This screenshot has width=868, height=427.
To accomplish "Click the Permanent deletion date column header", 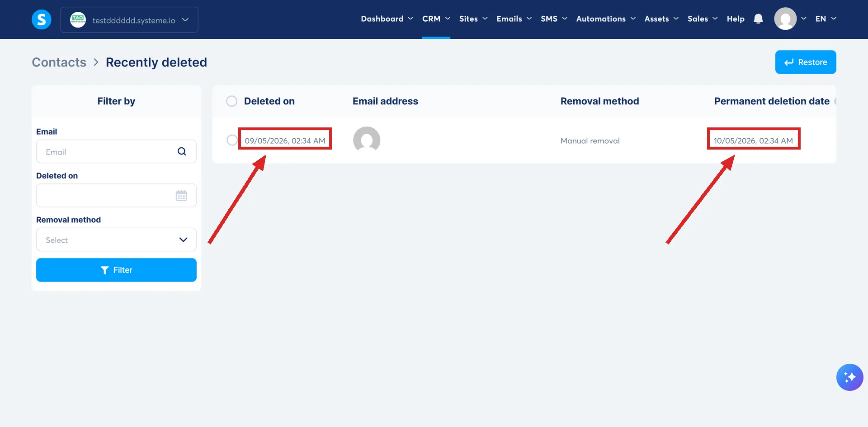I will [x=772, y=101].
